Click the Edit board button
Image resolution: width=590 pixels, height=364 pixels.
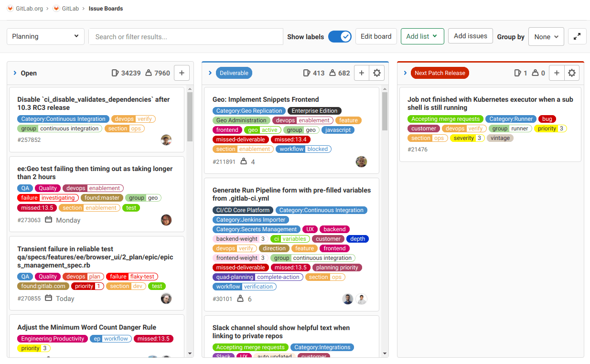[x=376, y=36]
